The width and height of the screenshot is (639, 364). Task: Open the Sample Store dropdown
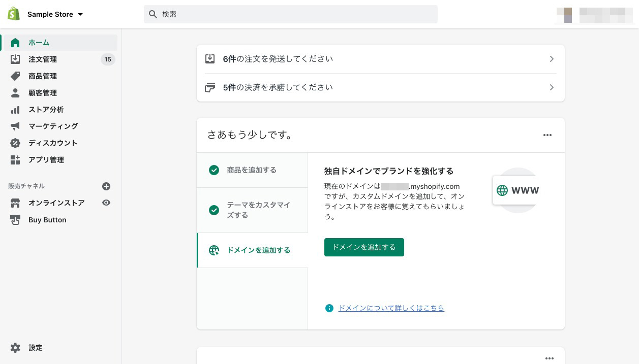tap(55, 14)
